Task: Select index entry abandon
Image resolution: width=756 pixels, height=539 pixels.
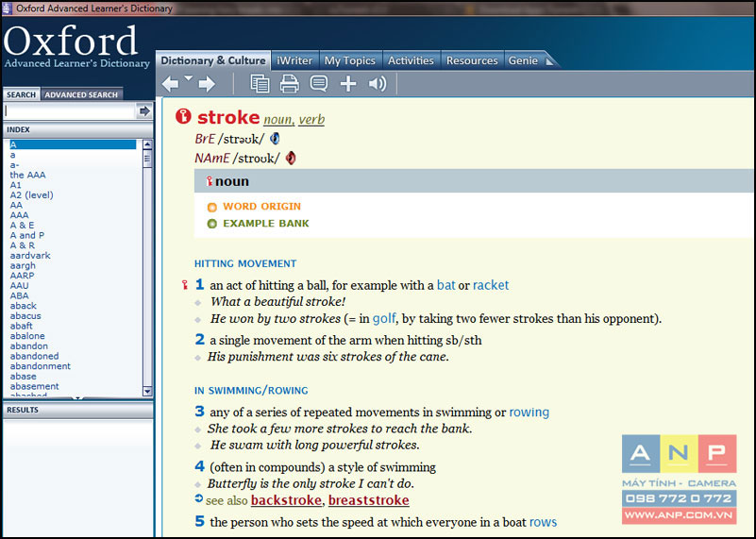Action: (x=29, y=346)
